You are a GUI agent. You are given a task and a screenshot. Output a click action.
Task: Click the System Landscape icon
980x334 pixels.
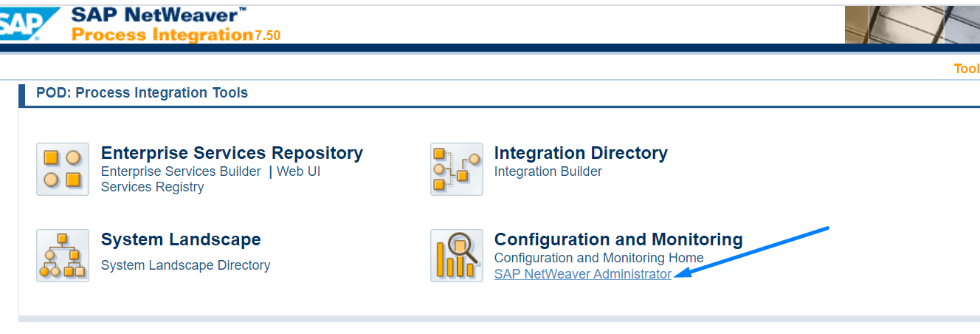click(x=63, y=256)
